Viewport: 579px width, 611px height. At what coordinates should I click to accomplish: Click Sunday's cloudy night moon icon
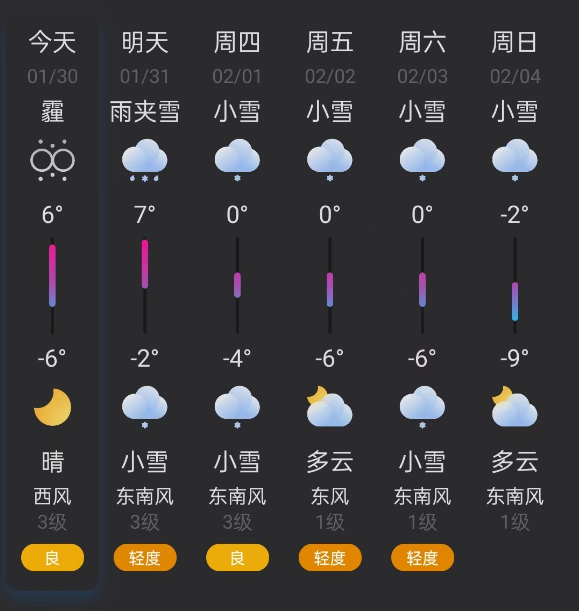515,406
